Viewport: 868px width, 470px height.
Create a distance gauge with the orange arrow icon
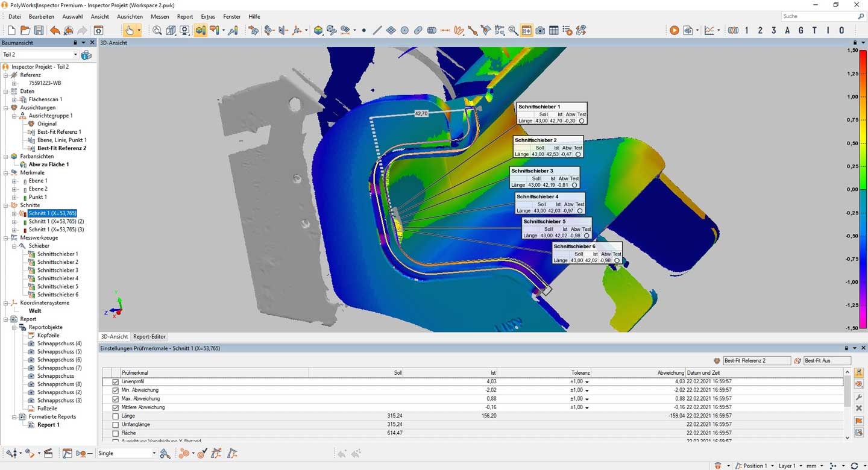445,30
